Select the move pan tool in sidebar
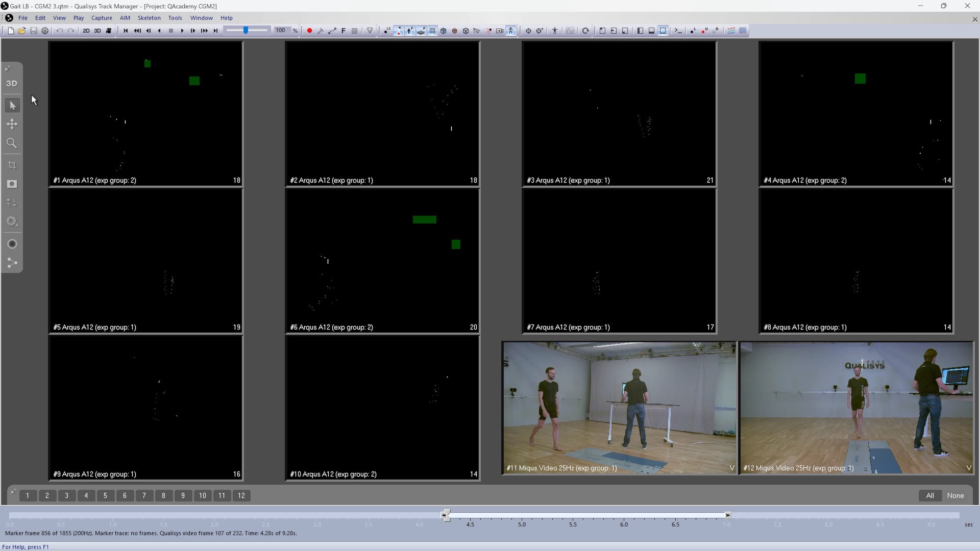The image size is (980, 551). point(12,124)
